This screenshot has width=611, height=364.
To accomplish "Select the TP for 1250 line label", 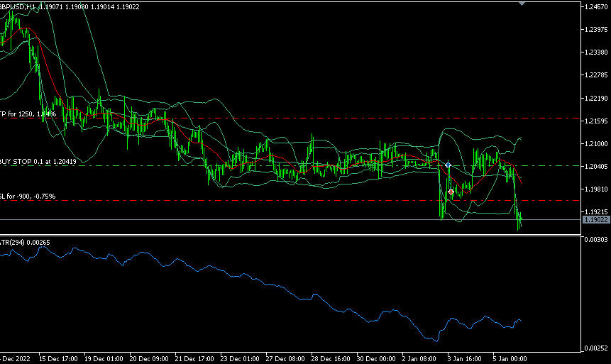I will point(28,114).
